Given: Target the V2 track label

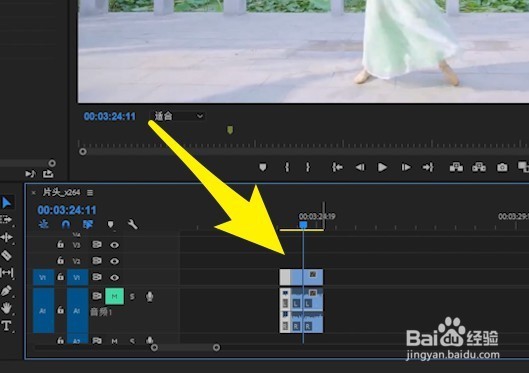Looking at the screenshot, I should [77, 261].
